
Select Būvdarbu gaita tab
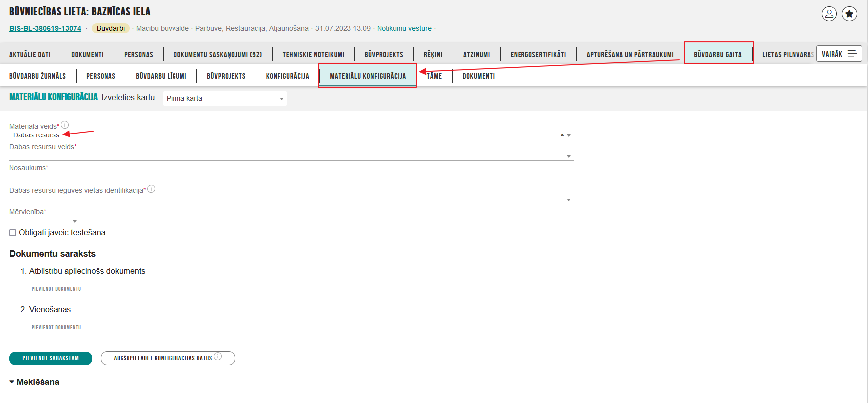[x=718, y=54]
